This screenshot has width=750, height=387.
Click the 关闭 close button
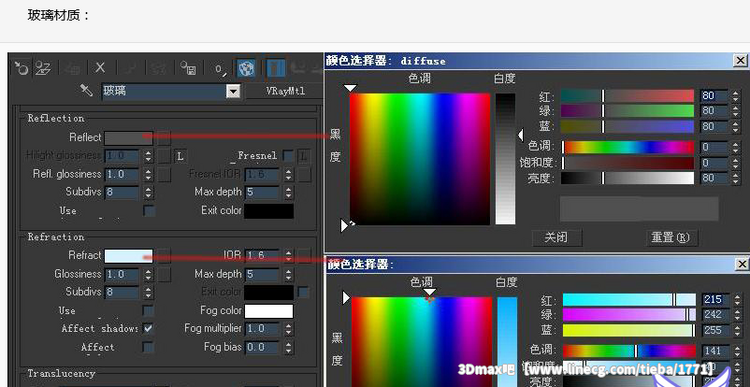pos(557,237)
